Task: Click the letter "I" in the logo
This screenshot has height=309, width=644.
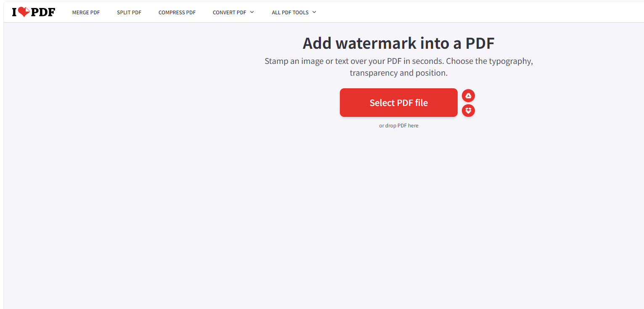Action: coord(14,12)
